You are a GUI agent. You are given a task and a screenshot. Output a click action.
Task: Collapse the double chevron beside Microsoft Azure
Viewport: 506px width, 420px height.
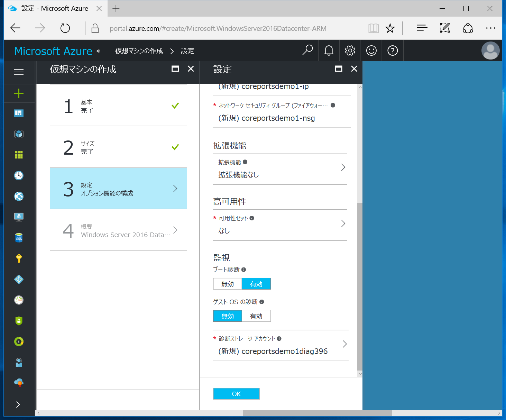(x=98, y=51)
